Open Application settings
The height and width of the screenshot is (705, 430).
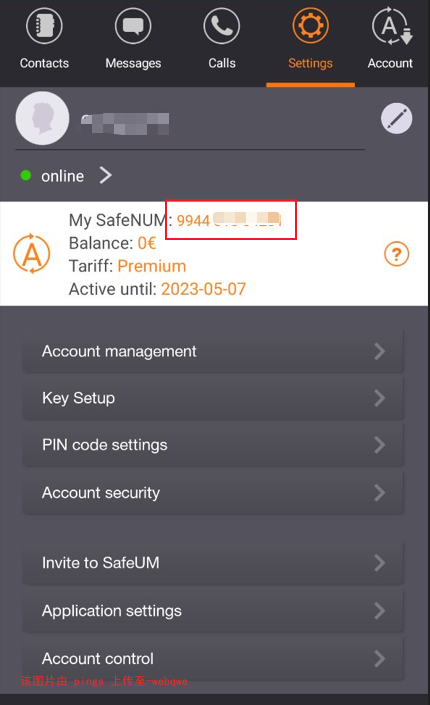click(x=213, y=611)
